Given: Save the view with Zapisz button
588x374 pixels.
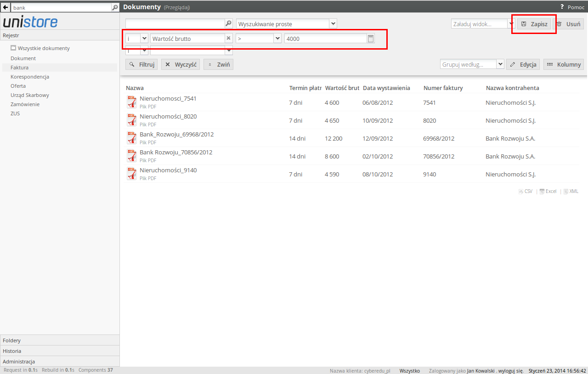Looking at the screenshot, I should 534,24.
